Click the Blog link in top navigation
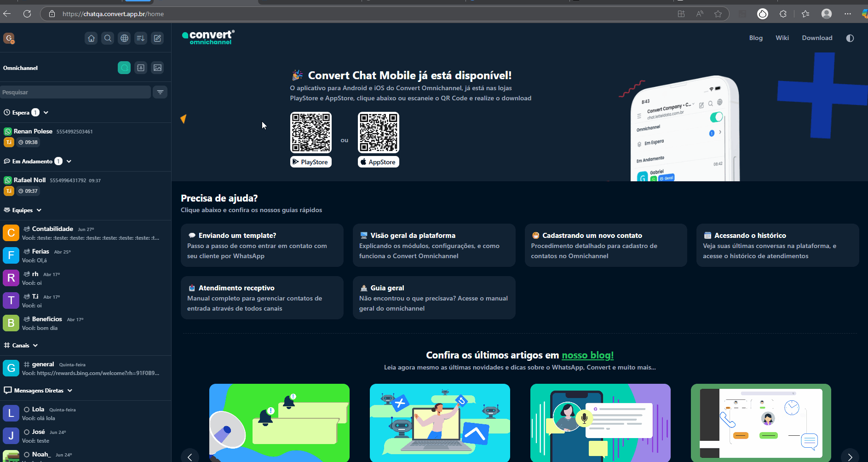The height and width of the screenshot is (462, 868). coord(756,38)
